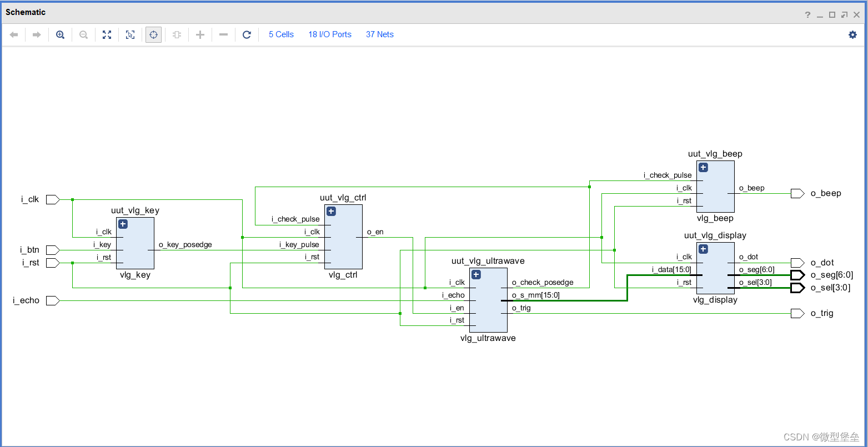Screen dimensions: 868x447
Task: Click the Schematic window title tab
Action: click(26, 12)
